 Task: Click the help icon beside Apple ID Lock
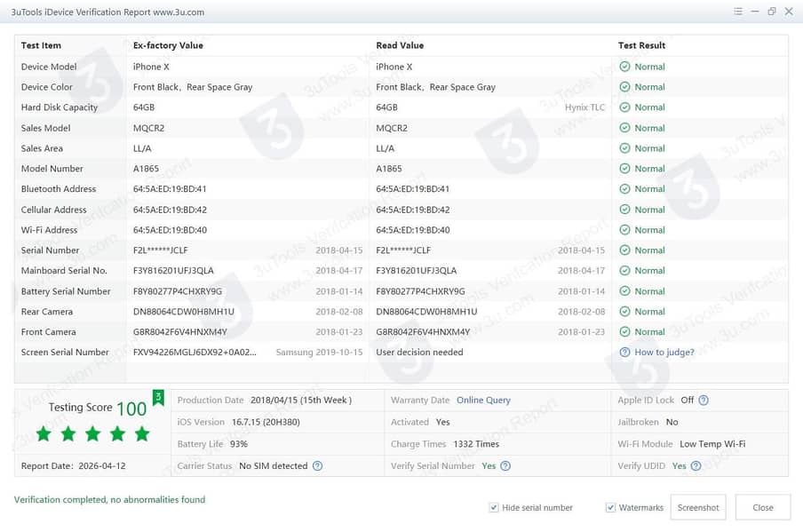point(704,401)
